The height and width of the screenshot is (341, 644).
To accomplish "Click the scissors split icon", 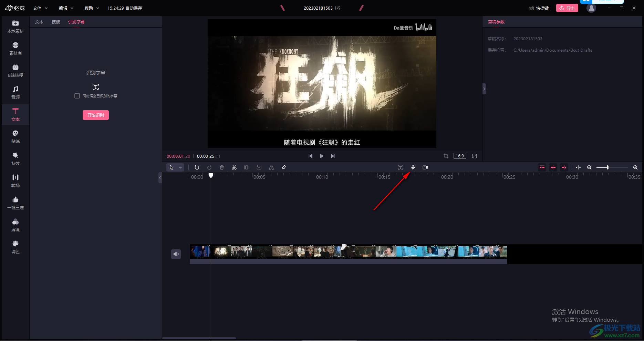I will (x=234, y=167).
